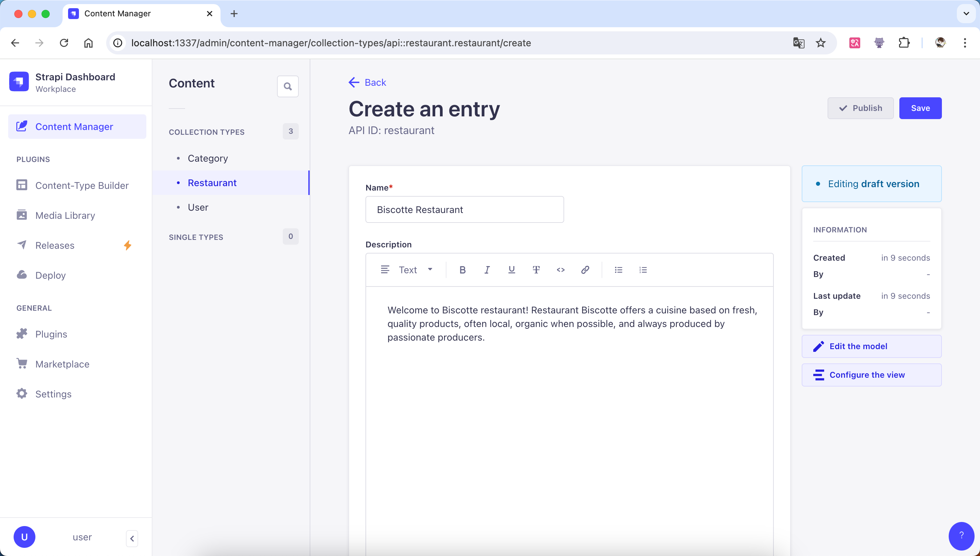980x556 pixels.
Task: Apply bulleted list formatting
Action: coord(619,270)
